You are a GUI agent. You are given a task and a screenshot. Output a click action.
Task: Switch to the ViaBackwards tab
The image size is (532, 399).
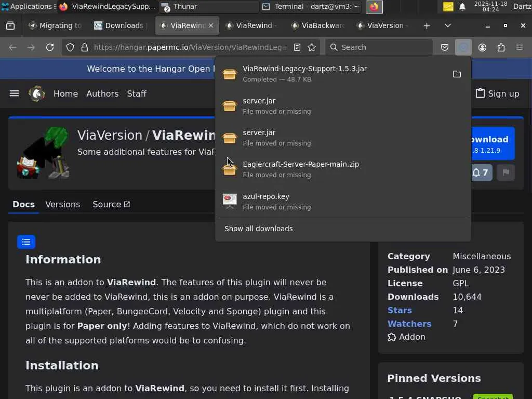coord(318,25)
